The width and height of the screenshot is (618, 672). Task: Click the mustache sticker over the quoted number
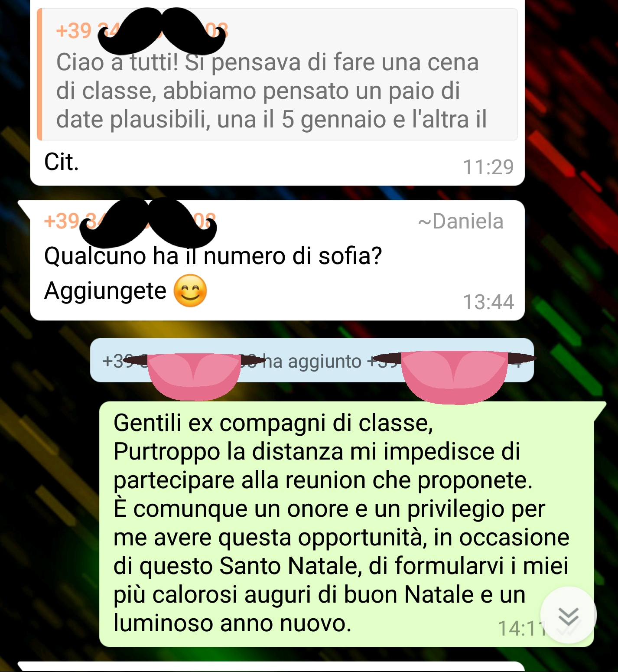point(162,29)
